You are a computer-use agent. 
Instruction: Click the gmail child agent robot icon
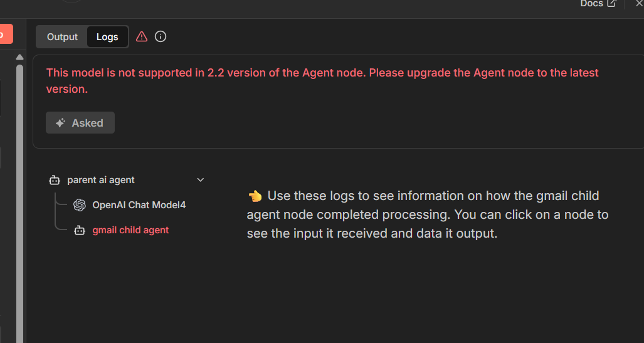pyautogui.click(x=80, y=230)
